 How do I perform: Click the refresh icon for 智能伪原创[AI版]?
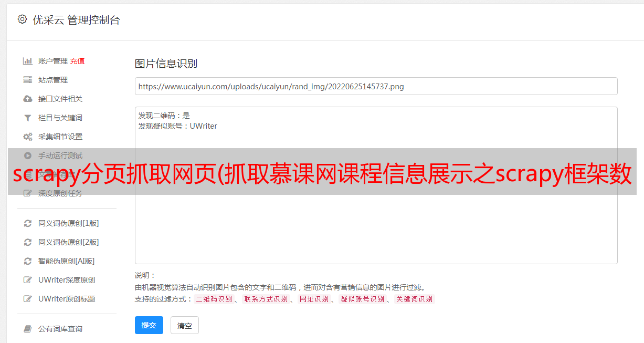click(28, 261)
